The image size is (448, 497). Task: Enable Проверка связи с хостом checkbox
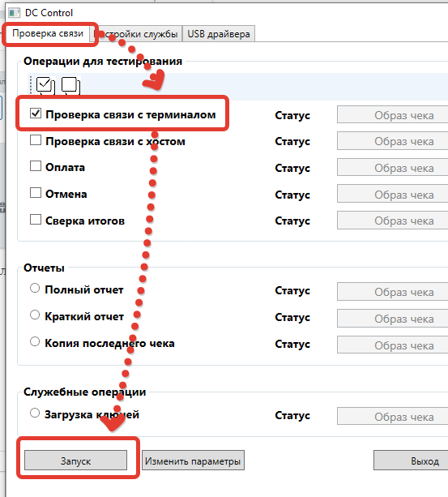pyautogui.click(x=36, y=139)
